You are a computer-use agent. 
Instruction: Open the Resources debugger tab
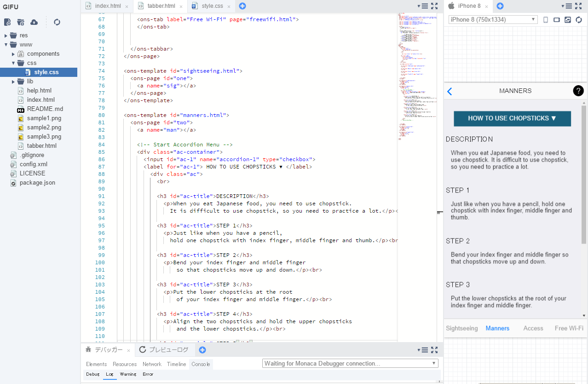click(125, 364)
